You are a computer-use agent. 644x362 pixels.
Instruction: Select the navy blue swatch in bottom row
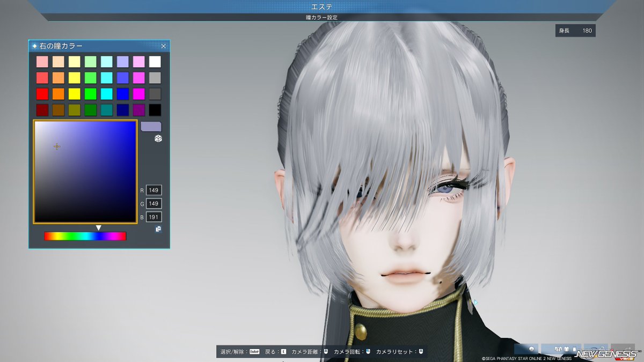[123, 110]
